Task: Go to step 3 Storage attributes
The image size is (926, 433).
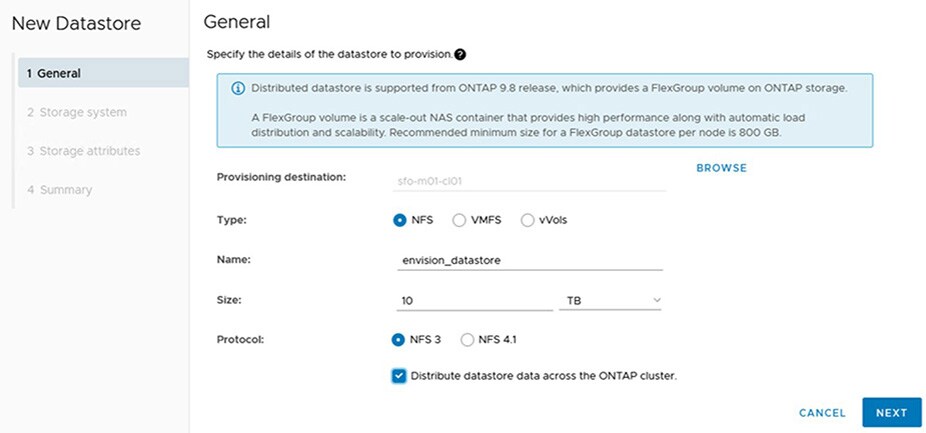Action: [x=83, y=151]
